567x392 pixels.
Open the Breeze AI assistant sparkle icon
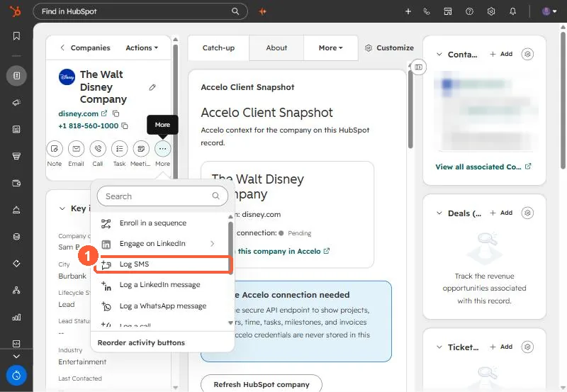(x=262, y=11)
